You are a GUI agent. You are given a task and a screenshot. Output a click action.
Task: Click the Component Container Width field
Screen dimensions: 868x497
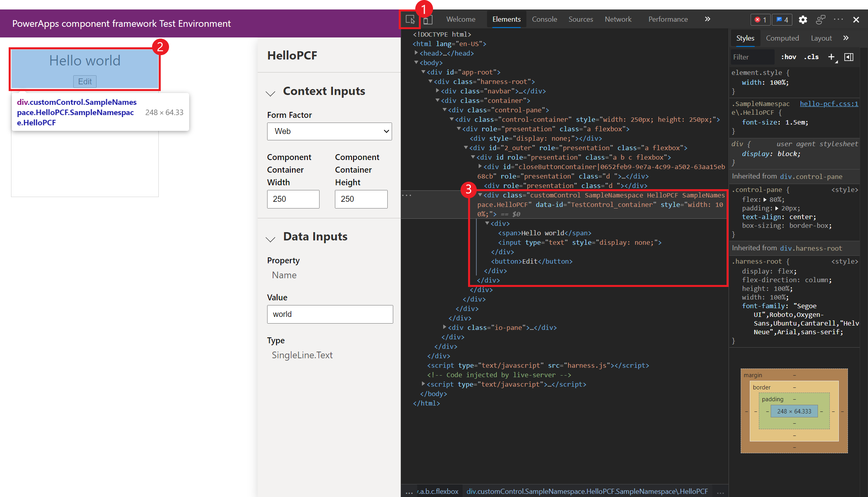point(293,199)
